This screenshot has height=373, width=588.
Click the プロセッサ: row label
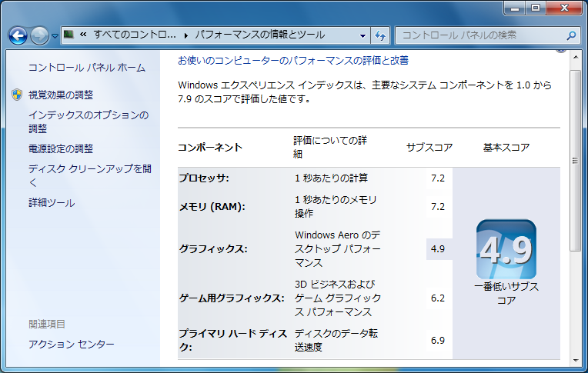point(204,178)
